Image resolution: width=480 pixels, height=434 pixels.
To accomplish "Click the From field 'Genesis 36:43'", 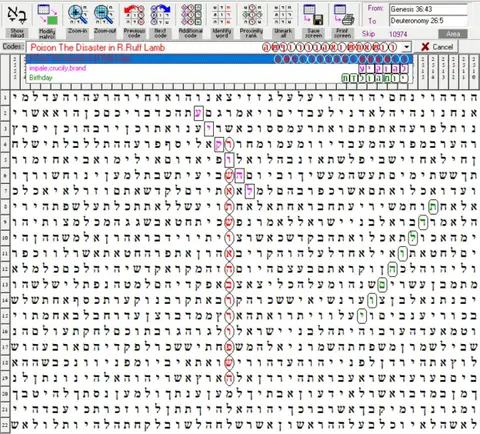I will [428, 9].
